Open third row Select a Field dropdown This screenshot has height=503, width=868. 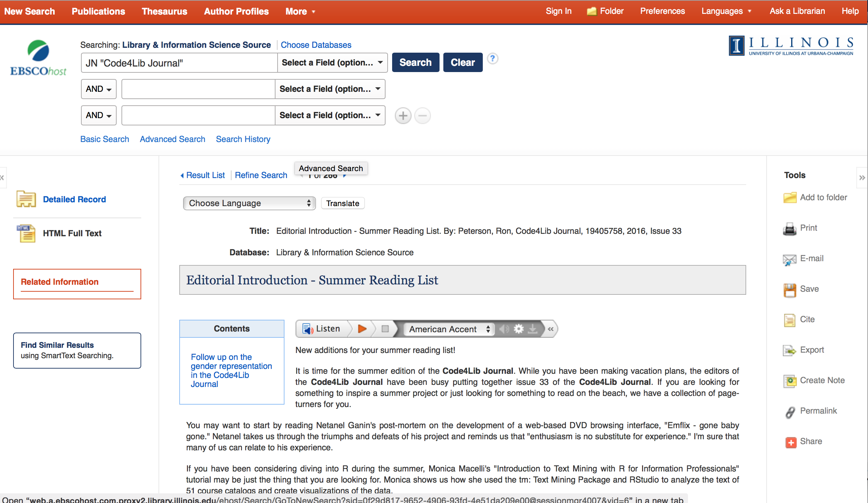coord(330,115)
